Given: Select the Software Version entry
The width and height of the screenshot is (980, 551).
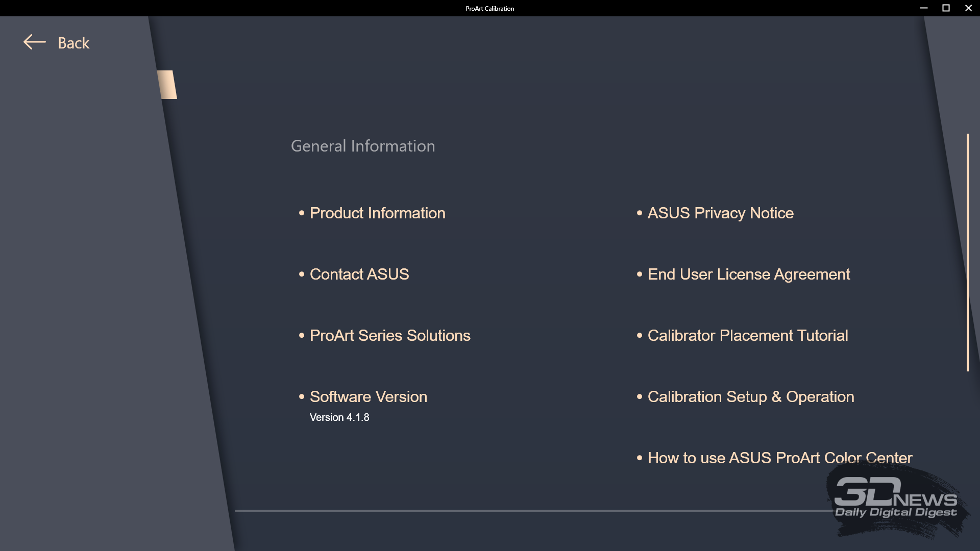Looking at the screenshot, I should point(368,396).
